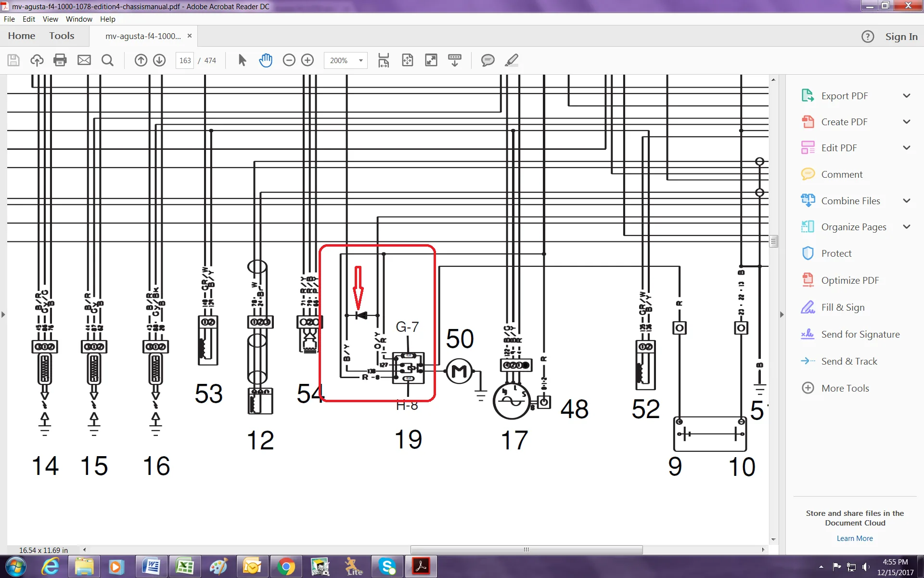Screen dimensions: 924x578
Task: Go to previous page arrow
Action: tap(141, 60)
